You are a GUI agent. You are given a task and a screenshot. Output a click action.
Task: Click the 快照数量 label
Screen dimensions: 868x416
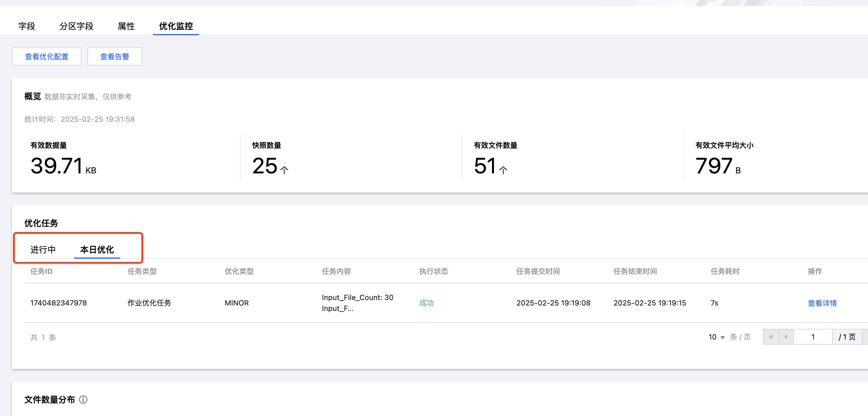[x=266, y=145]
